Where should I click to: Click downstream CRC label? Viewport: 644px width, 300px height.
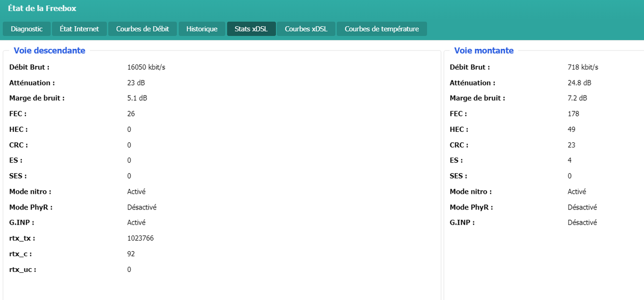tap(19, 145)
